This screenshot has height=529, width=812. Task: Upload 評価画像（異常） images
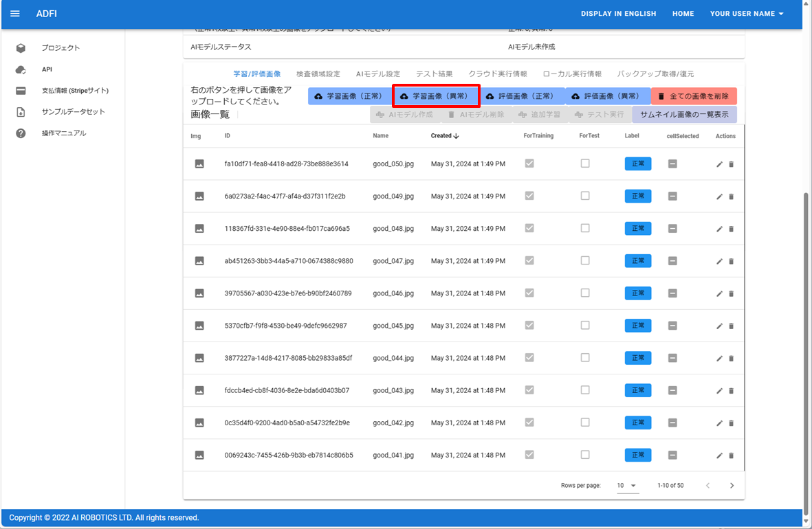(x=608, y=96)
